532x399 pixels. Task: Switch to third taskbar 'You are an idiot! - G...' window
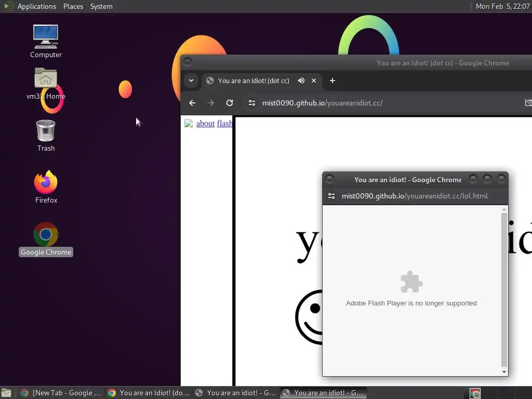(236, 393)
